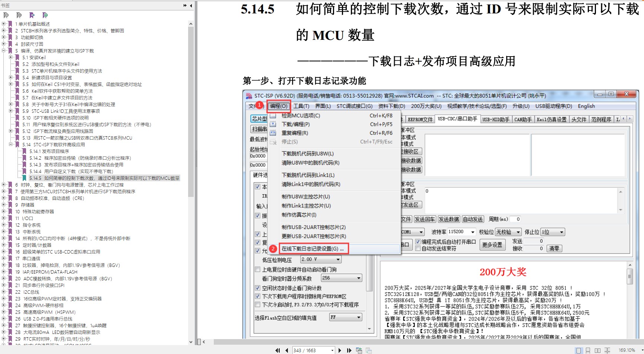Click the add new bookmark icon

coord(19,15)
